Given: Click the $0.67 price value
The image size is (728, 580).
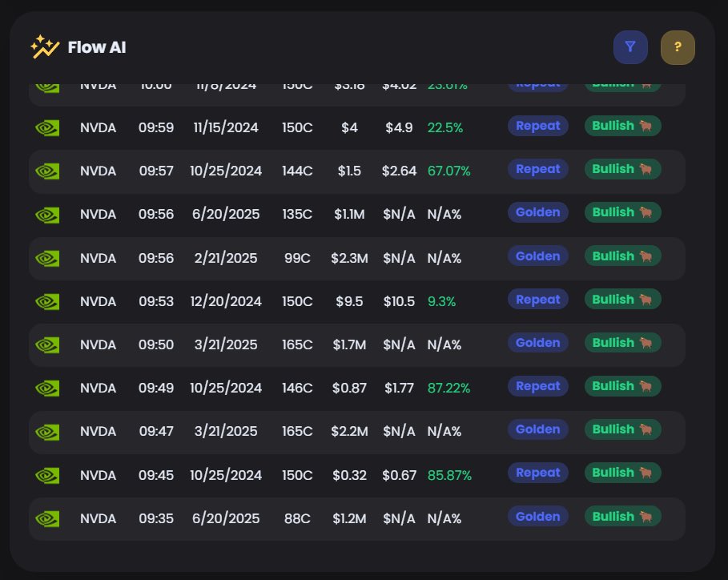Looking at the screenshot, I should coord(399,475).
